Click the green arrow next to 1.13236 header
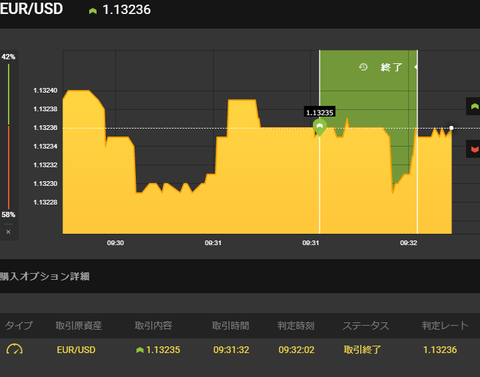This screenshot has height=377, width=480. 93,11
